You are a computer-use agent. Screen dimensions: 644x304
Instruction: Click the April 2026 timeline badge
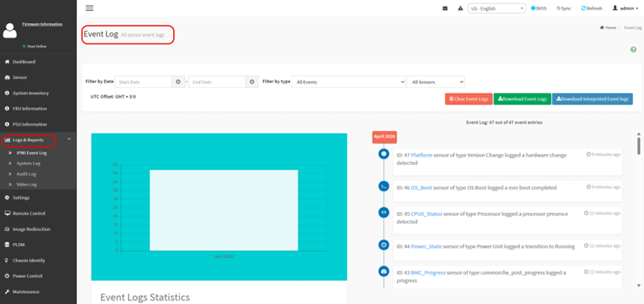(x=384, y=137)
